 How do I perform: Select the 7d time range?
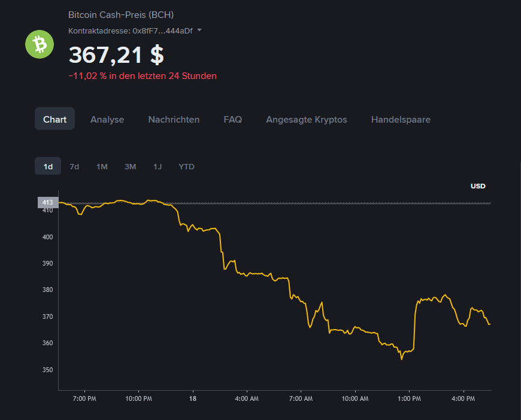tap(74, 167)
